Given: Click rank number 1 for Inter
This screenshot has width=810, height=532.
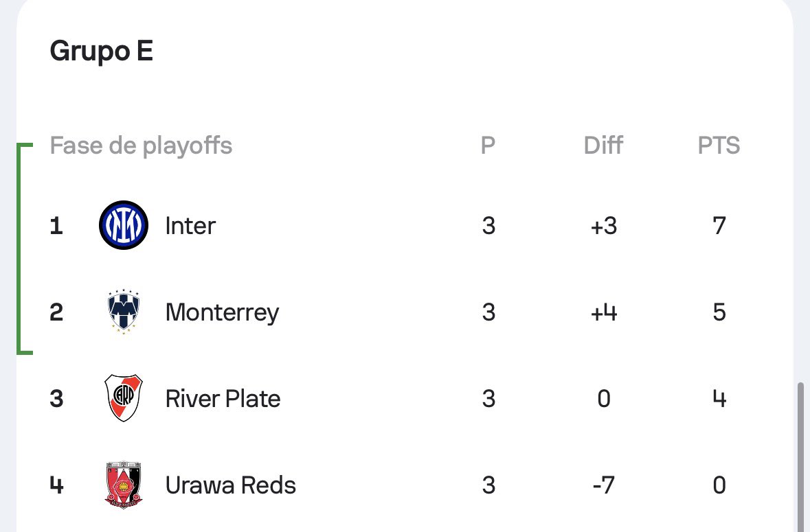Looking at the screenshot, I should point(56,225).
